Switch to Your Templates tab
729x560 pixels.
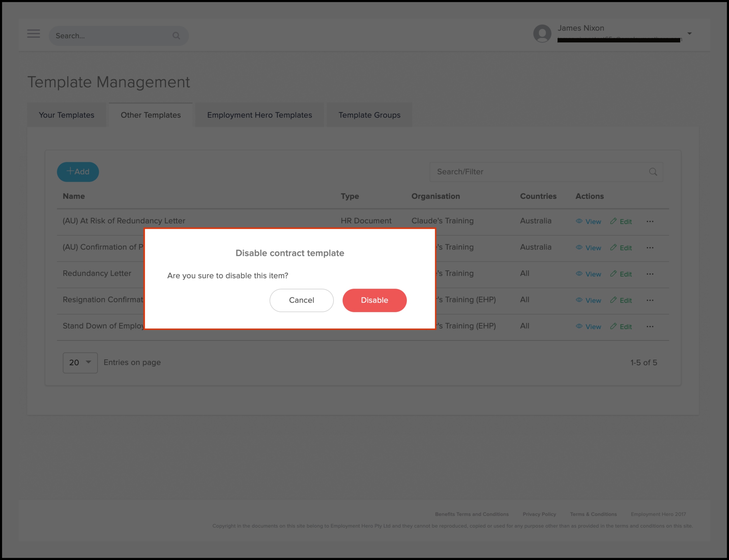(66, 115)
